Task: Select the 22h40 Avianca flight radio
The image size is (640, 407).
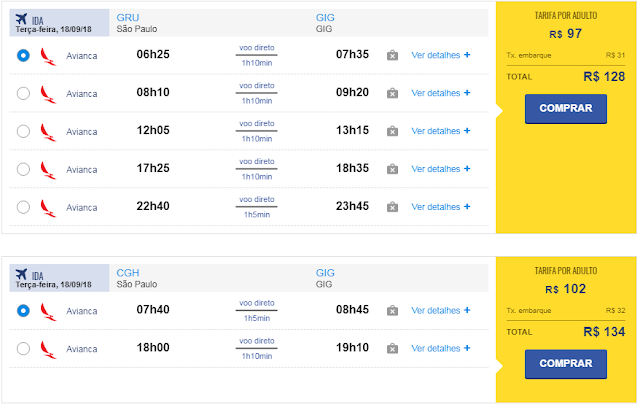Action: click(23, 207)
